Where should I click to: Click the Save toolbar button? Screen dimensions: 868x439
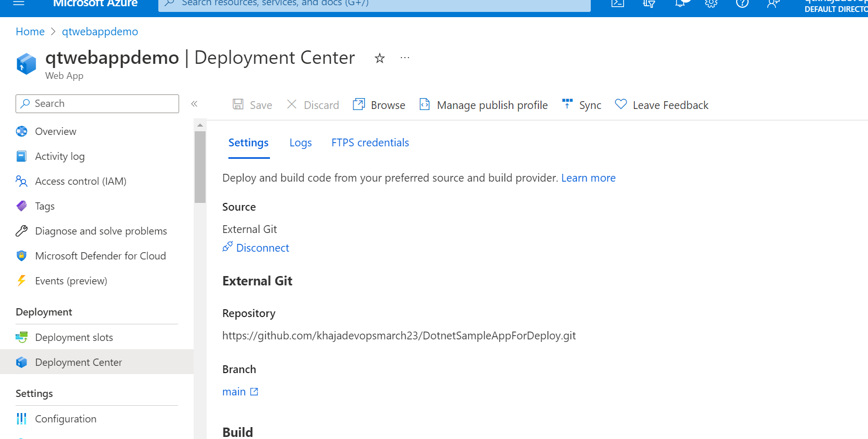(x=252, y=105)
